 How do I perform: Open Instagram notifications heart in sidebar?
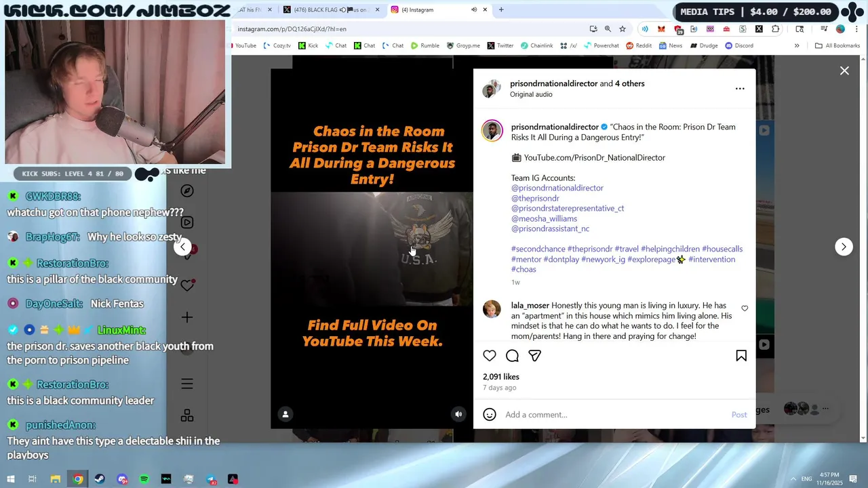[x=187, y=285]
